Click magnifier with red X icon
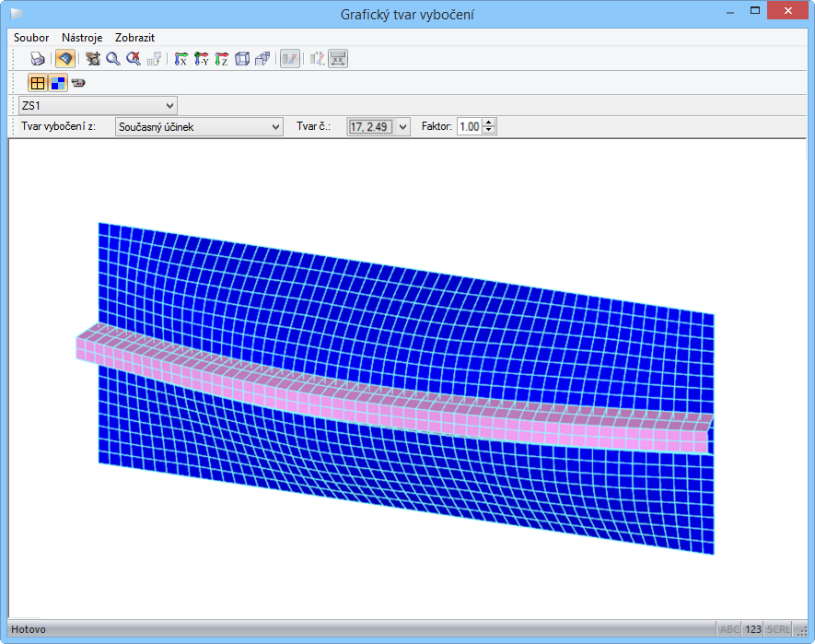 point(134,58)
